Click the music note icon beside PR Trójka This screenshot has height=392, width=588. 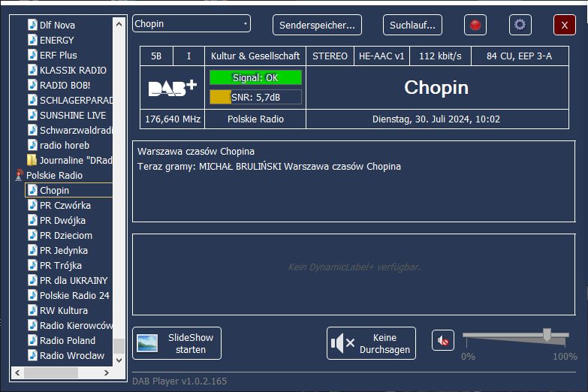(x=32, y=266)
